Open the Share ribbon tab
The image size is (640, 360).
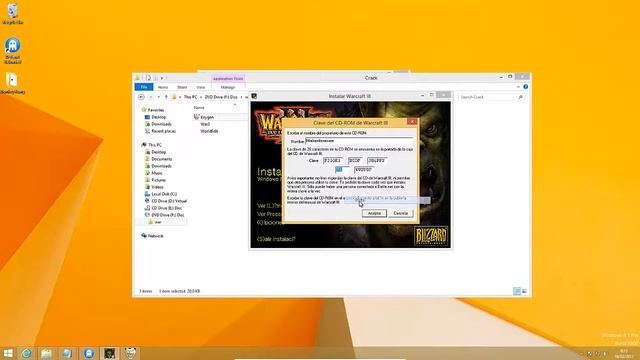click(x=182, y=87)
